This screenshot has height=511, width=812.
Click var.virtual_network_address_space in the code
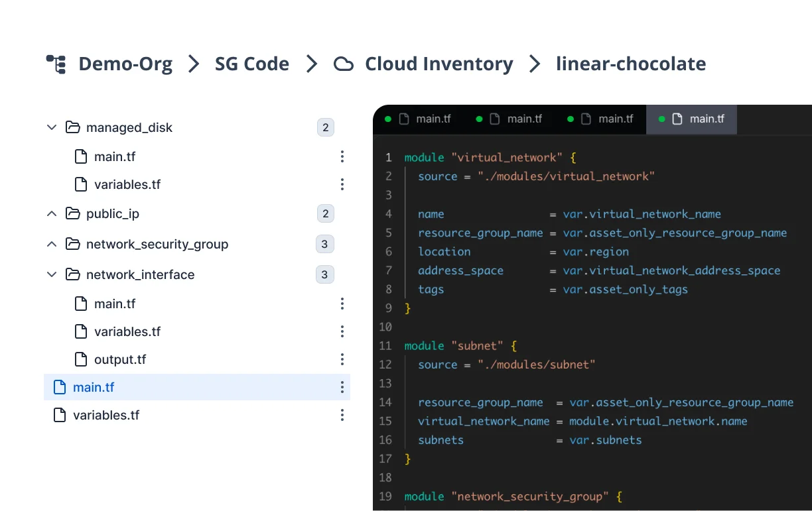(671, 270)
